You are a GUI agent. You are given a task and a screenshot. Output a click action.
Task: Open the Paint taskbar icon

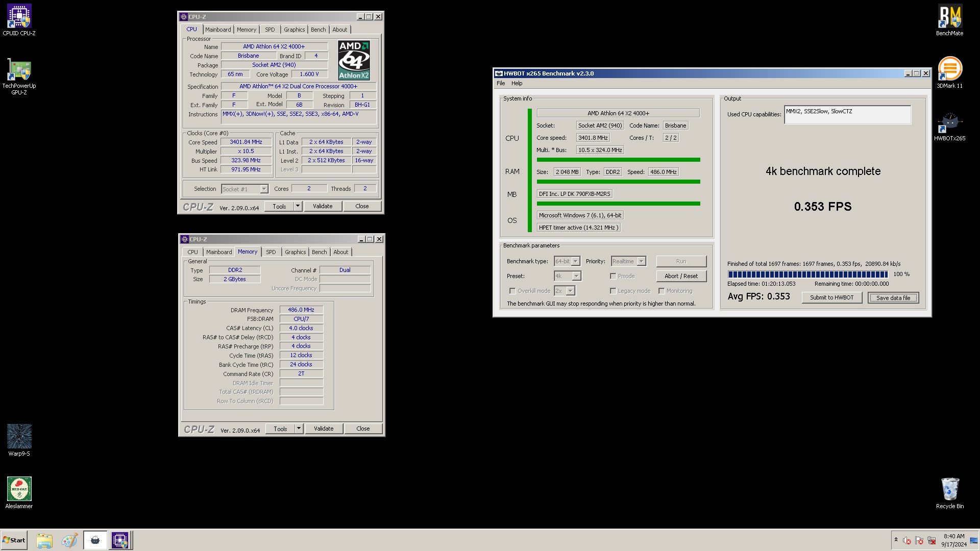point(69,540)
